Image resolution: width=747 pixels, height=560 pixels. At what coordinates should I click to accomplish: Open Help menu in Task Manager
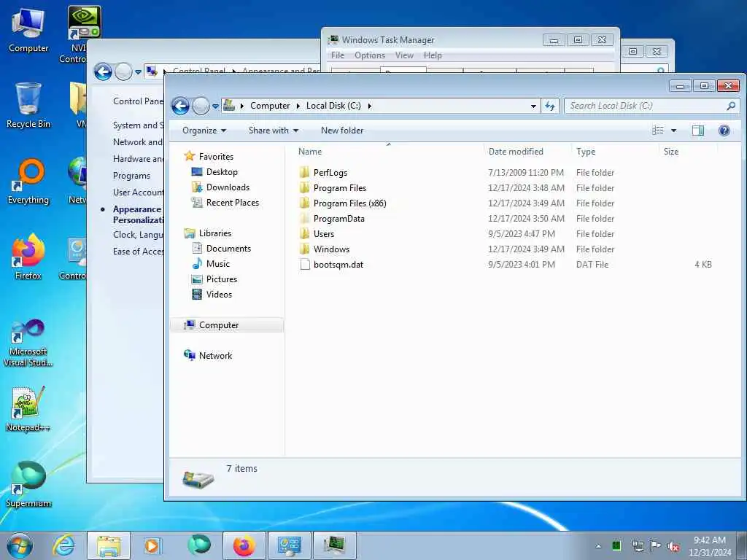click(433, 55)
